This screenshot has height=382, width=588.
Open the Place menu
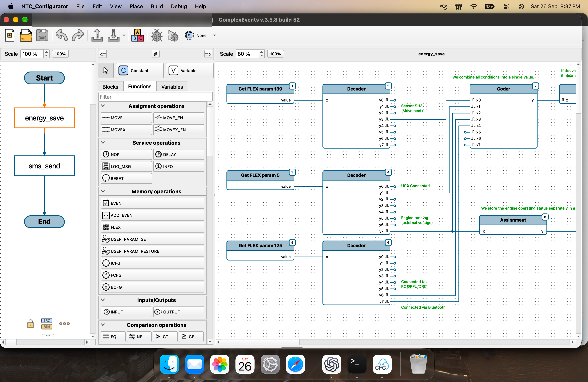(x=136, y=6)
